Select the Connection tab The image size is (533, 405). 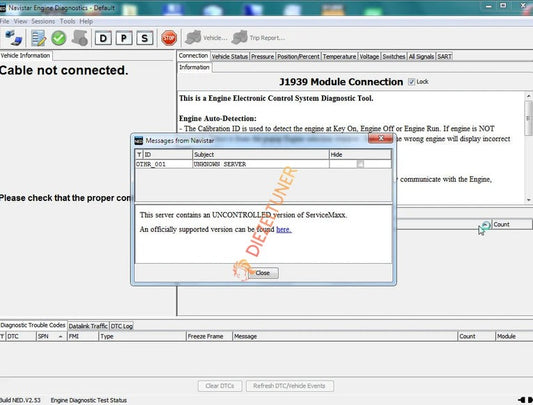(x=193, y=55)
